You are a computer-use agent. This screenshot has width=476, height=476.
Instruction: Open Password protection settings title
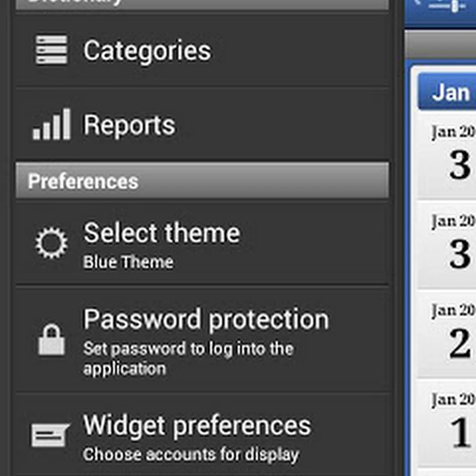tap(206, 319)
